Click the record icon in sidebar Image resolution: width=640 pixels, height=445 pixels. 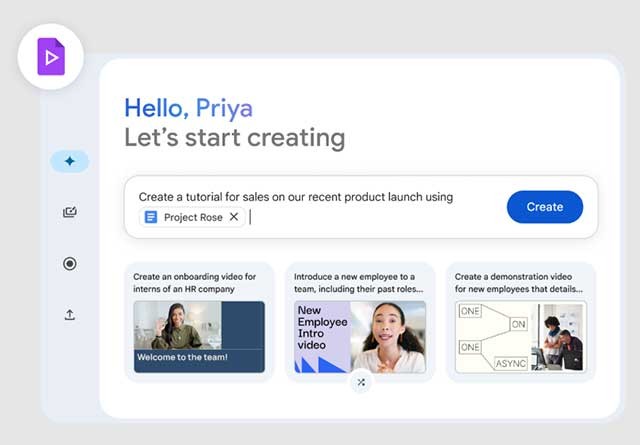pos(69,263)
